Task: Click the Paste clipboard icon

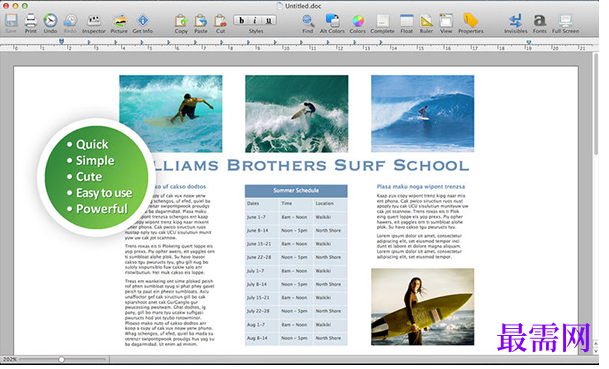Action: (x=200, y=20)
